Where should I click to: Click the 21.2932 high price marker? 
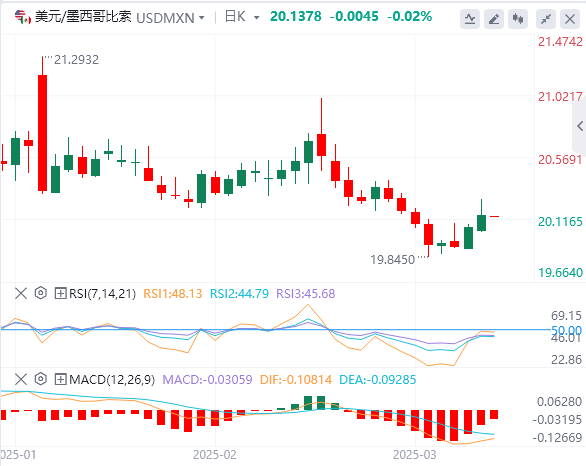click(x=77, y=60)
